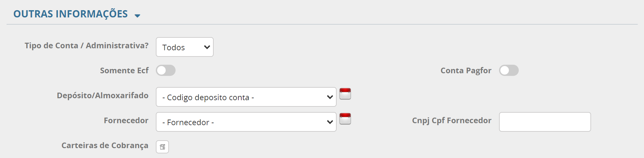Screen dimensions: 644x158
Task: Click the Fornecedor field label
Action: coord(126,121)
